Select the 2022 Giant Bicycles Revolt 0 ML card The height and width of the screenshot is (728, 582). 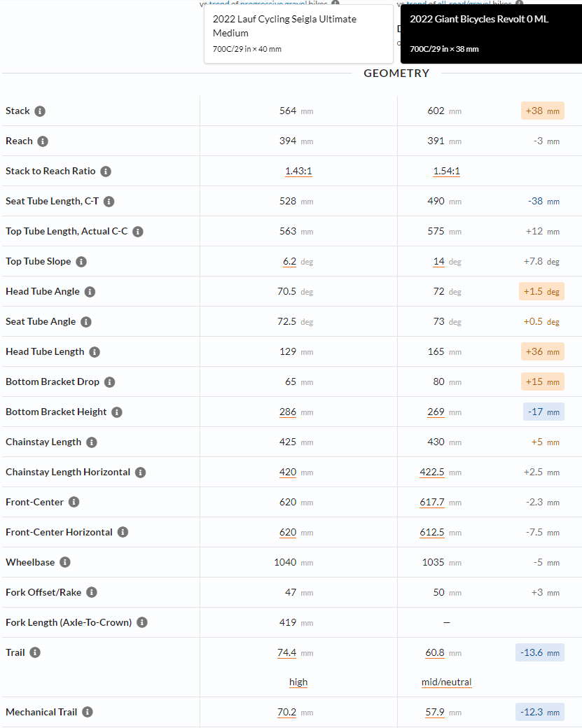490,34
